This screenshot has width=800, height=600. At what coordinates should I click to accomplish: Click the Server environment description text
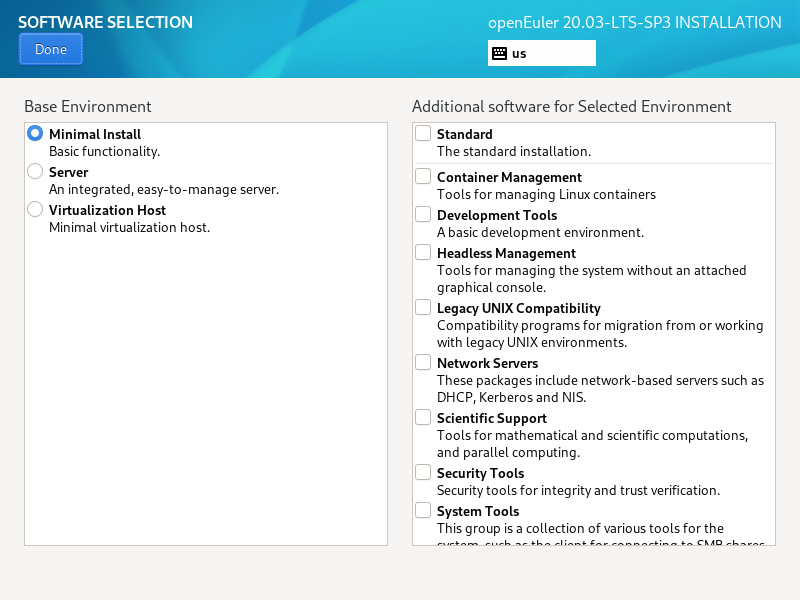coord(164,190)
